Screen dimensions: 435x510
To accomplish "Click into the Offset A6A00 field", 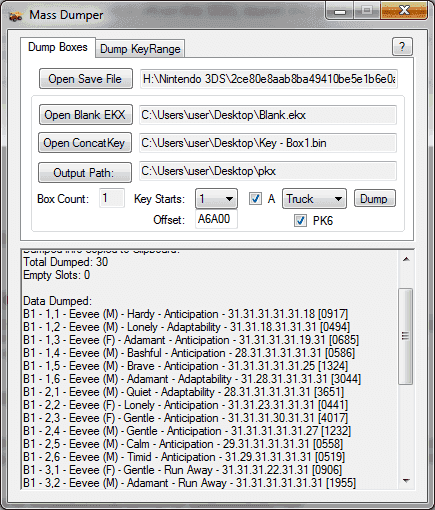I will tap(216, 219).
